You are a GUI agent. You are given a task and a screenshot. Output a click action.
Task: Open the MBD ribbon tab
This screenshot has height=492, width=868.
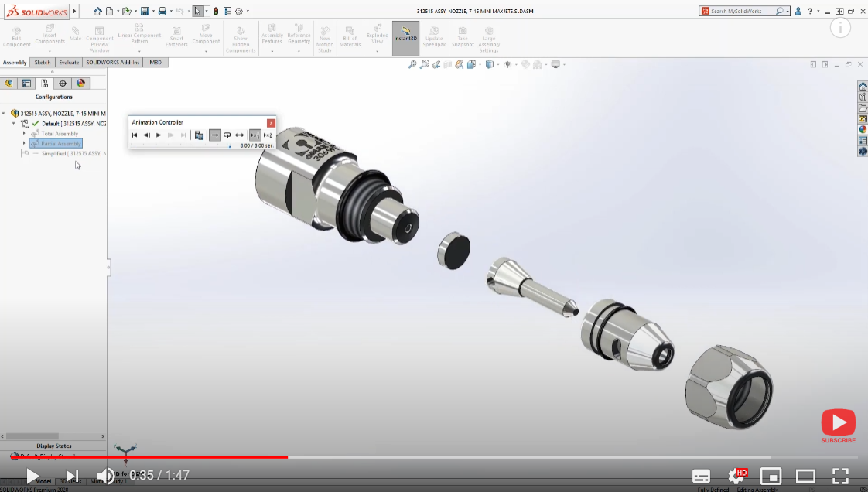tap(155, 62)
